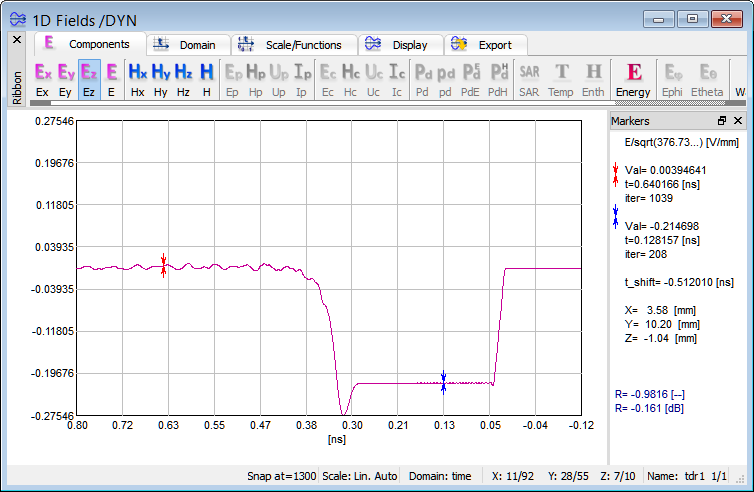Viewport: 754px width, 492px height.
Task: Choose the Hy magnetic field component
Action: (x=161, y=79)
